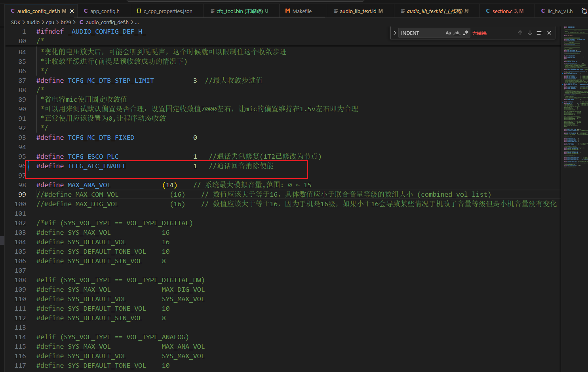This screenshot has width=588, height=372.
Task: Click VOL_TYPE_ANALOG on line 114
Action: click(x=156, y=337)
